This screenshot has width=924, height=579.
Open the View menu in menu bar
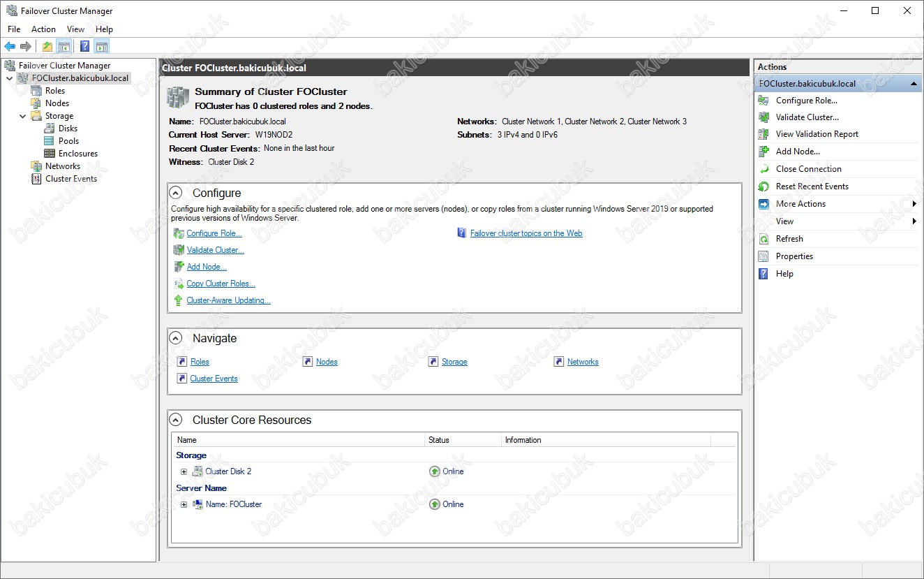[x=75, y=29]
